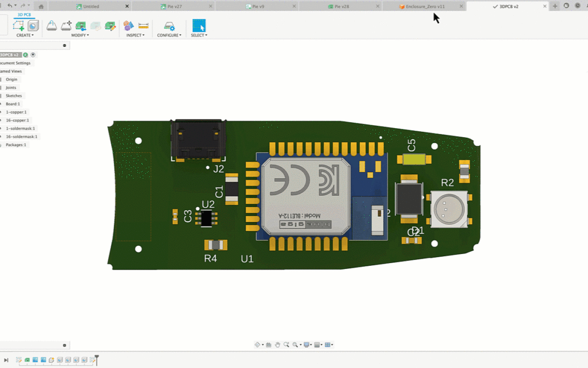Select 16-soldermask:1 in browser
Screen dimensions: 588x368
(22, 137)
